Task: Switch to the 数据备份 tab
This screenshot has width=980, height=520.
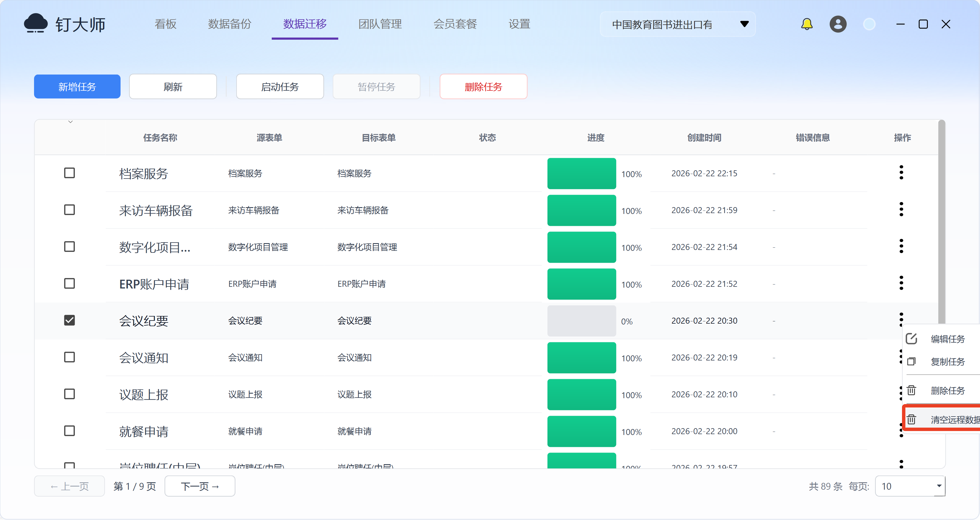Action: (x=229, y=24)
